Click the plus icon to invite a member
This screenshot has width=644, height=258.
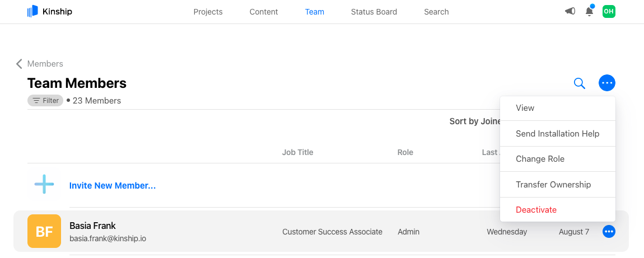[x=44, y=184]
